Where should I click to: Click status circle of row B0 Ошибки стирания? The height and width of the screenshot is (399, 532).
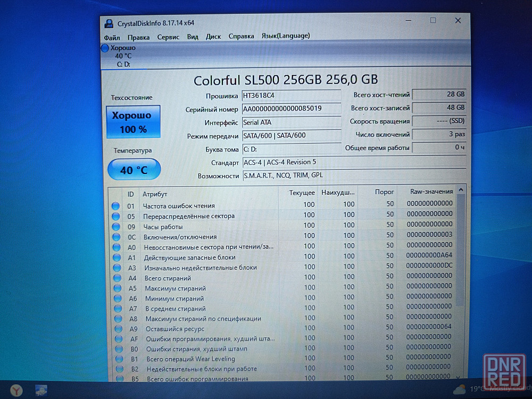(119, 349)
